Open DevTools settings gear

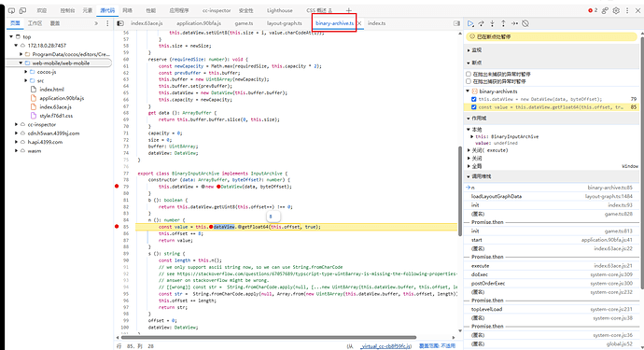coord(616,10)
